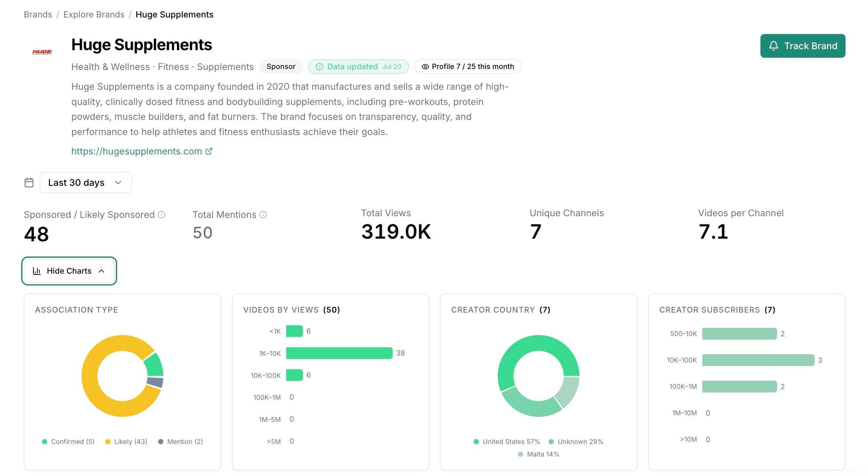Click the Total Views value 319.0K
This screenshot has height=476, width=868.
click(x=396, y=232)
